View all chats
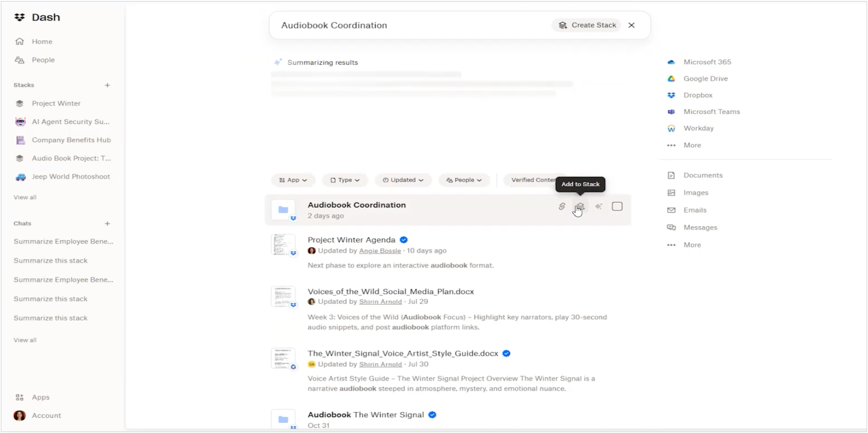868x433 pixels. point(25,340)
